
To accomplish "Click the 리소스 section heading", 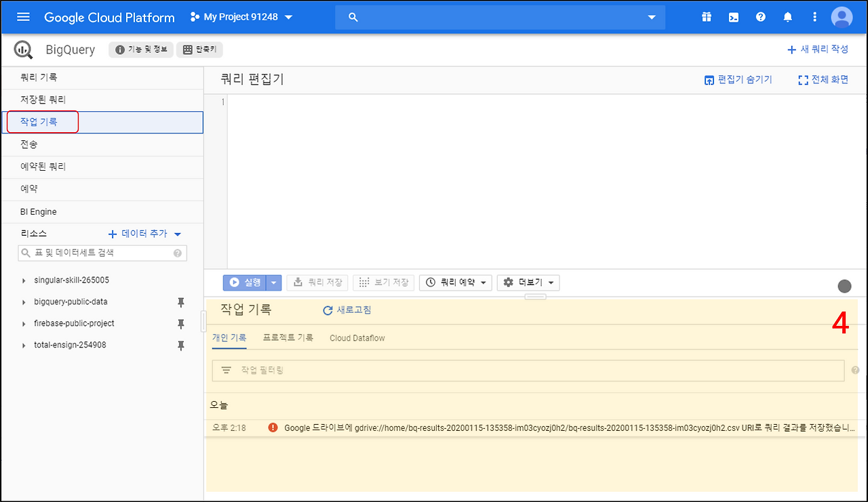I will [x=33, y=234].
